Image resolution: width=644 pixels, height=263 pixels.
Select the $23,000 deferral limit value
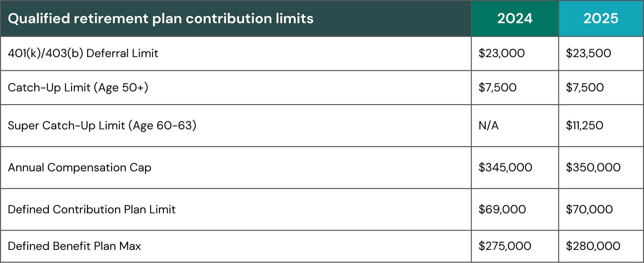click(x=501, y=53)
